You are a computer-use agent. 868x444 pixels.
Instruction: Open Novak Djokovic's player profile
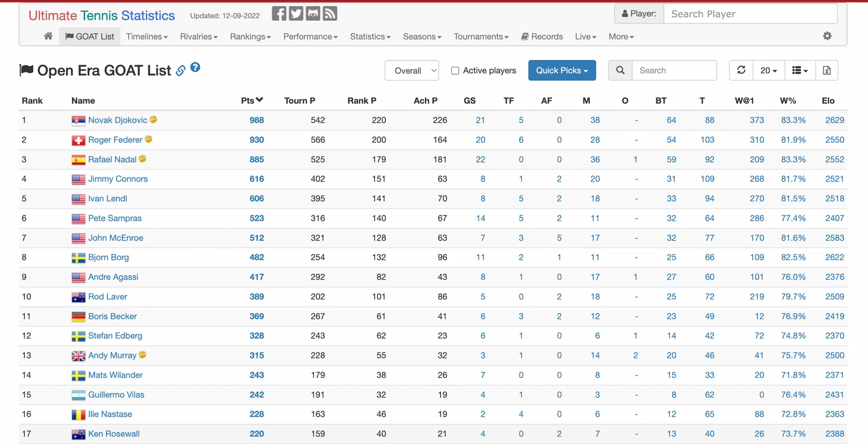pos(118,120)
